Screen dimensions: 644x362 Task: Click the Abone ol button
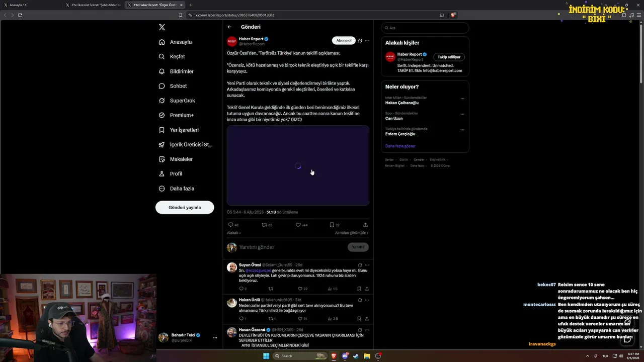pyautogui.click(x=344, y=40)
